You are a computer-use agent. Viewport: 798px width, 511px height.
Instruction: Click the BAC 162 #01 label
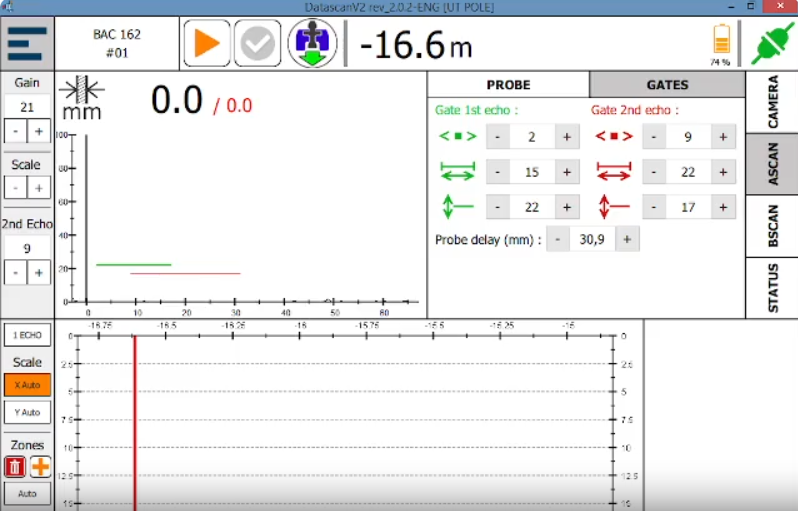117,43
